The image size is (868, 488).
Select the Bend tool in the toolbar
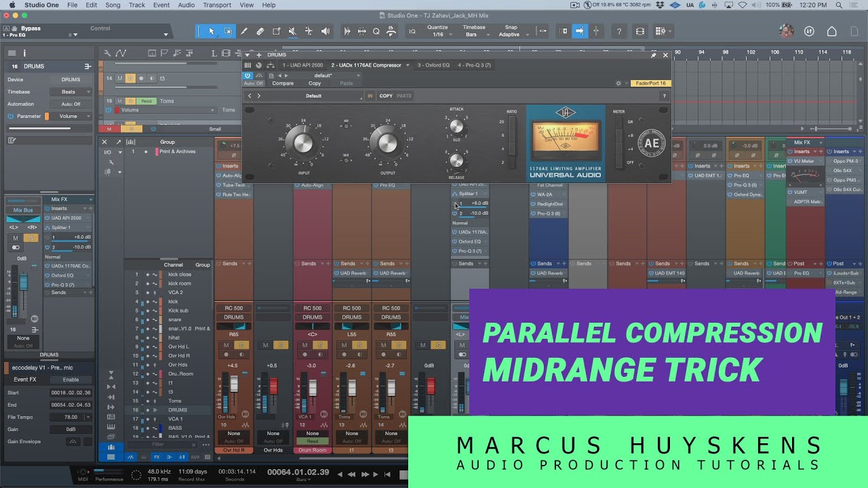pos(309,31)
